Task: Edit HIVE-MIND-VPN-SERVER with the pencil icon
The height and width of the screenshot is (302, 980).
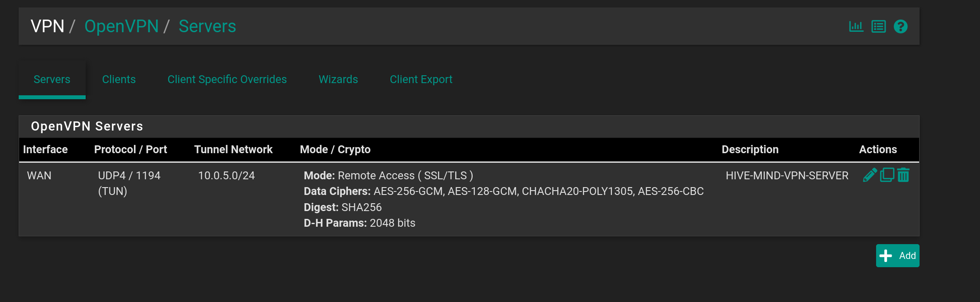Action: coord(870,175)
